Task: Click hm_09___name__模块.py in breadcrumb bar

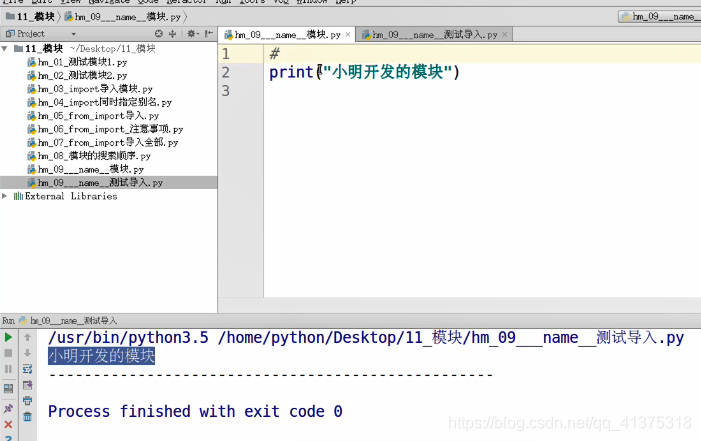Action: click(x=122, y=17)
